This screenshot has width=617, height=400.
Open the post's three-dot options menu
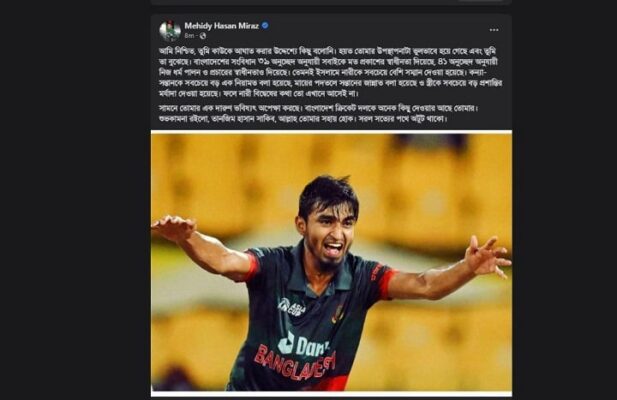coord(494,30)
